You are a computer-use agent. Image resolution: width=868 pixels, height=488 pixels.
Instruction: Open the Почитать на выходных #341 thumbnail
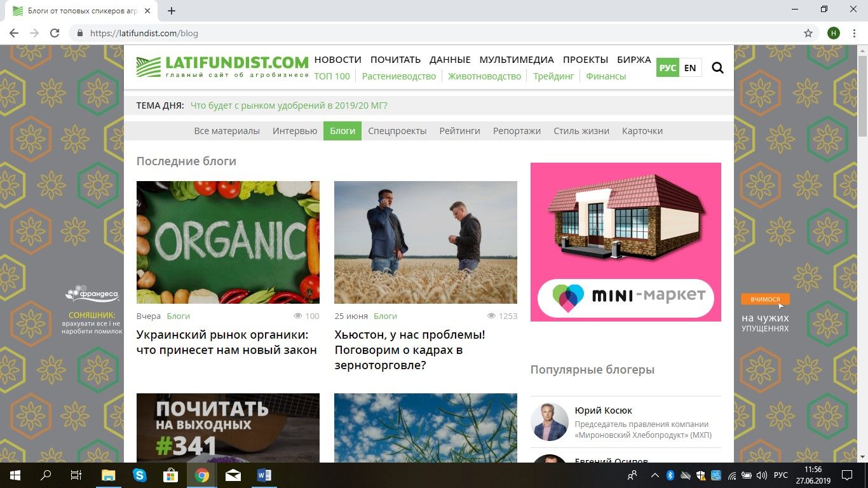click(228, 428)
